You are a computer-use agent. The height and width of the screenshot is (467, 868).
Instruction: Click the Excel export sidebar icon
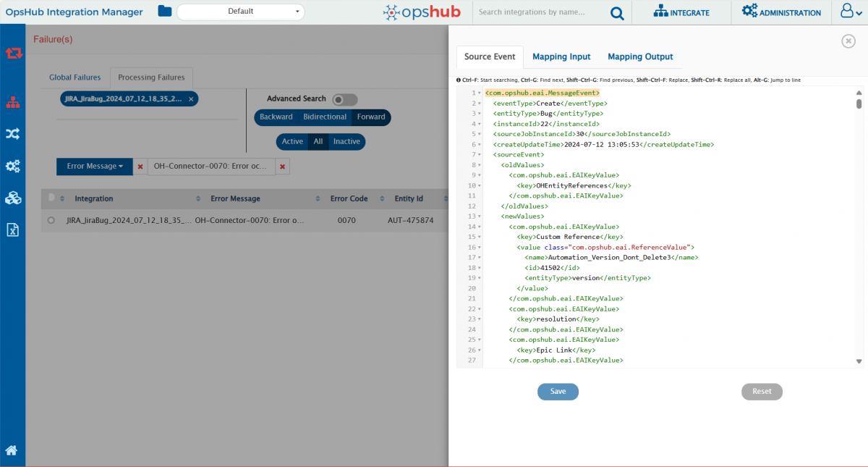(12, 230)
